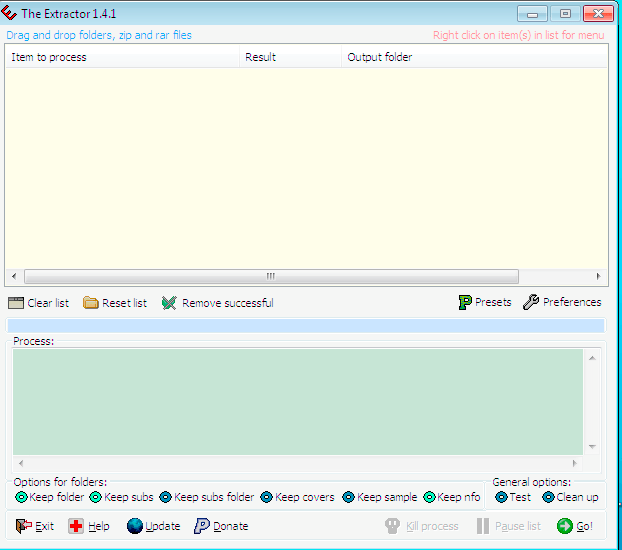The height and width of the screenshot is (550, 622).
Task: Sort by the Result column header
Action: tap(290, 57)
